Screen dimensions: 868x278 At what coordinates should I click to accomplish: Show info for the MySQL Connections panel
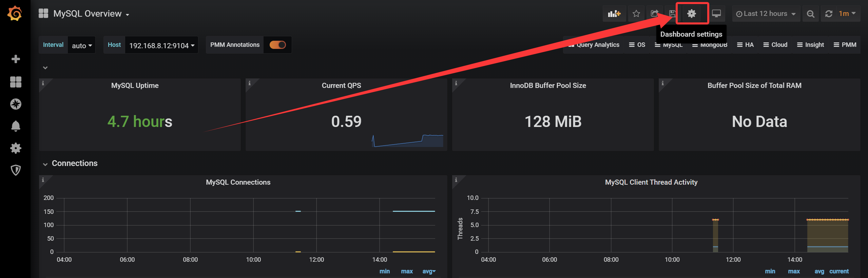(x=43, y=180)
